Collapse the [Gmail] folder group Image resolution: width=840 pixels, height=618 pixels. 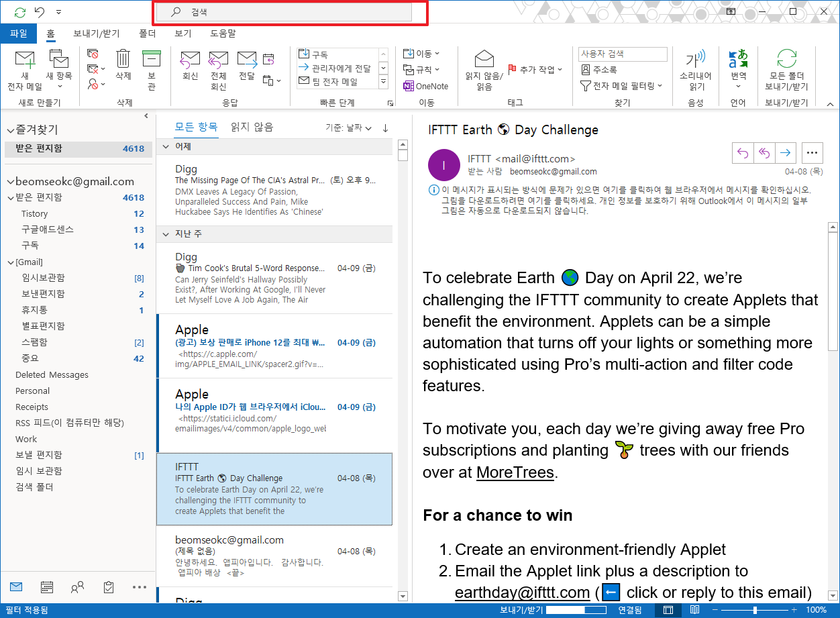coord(10,262)
